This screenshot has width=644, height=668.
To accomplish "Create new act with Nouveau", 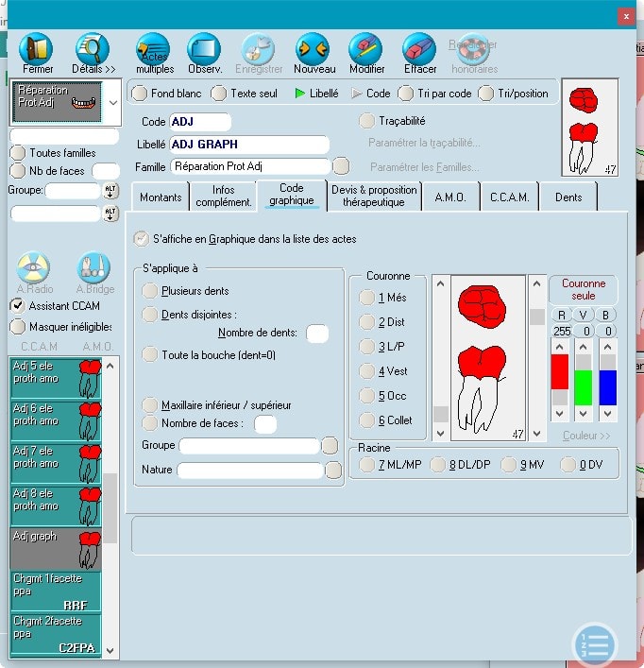I will (x=314, y=49).
